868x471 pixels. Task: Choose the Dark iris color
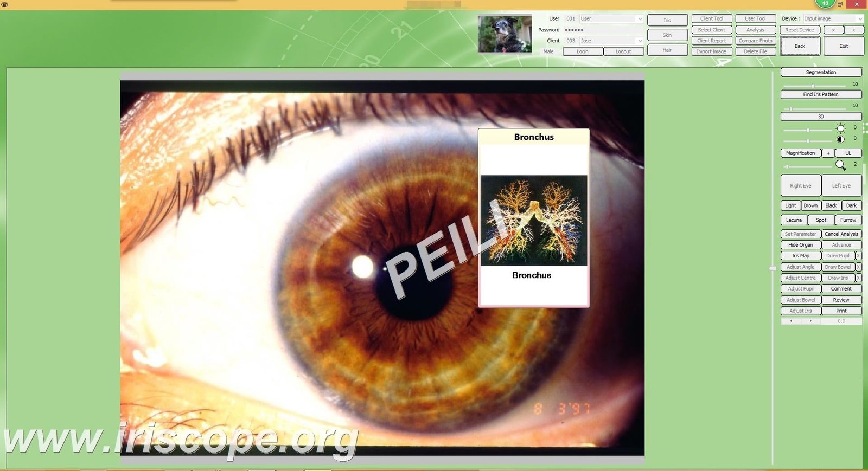click(852, 205)
